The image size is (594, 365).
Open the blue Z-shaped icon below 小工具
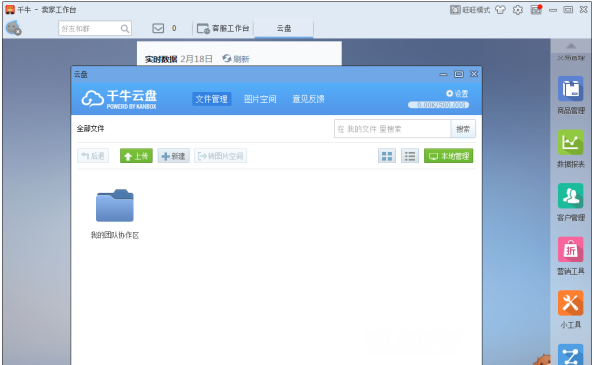click(x=571, y=355)
